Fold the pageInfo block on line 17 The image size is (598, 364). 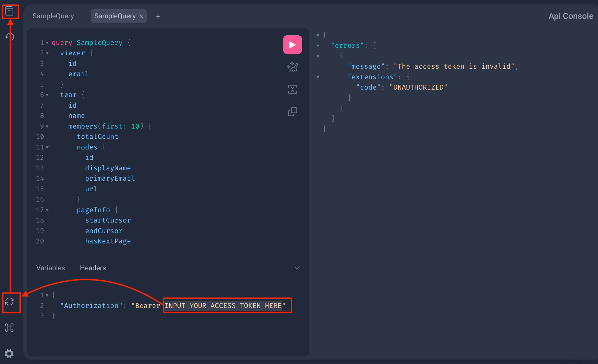[47, 210]
